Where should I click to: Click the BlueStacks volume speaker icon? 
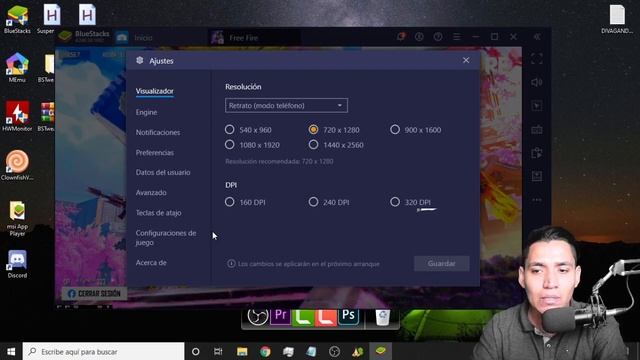click(x=537, y=82)
